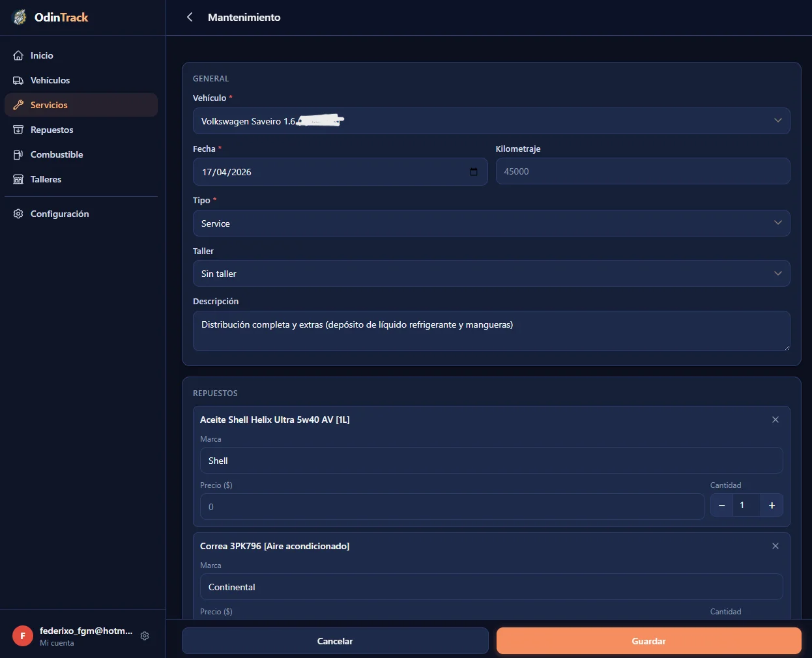
Task: Decrease quantity with the minus button
Action: (x=721, y=506)
